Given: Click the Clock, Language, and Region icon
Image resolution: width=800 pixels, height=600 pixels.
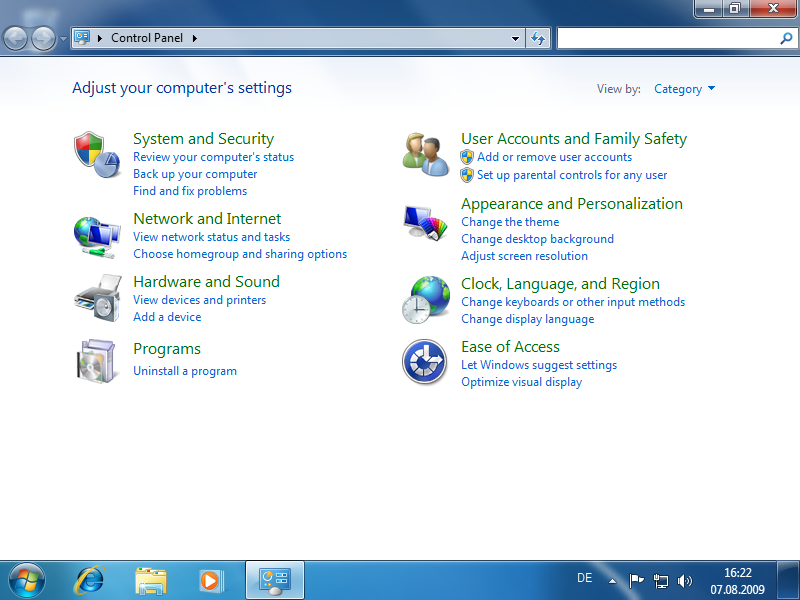Looking at the screenshot, I should [x=425, y=300].
